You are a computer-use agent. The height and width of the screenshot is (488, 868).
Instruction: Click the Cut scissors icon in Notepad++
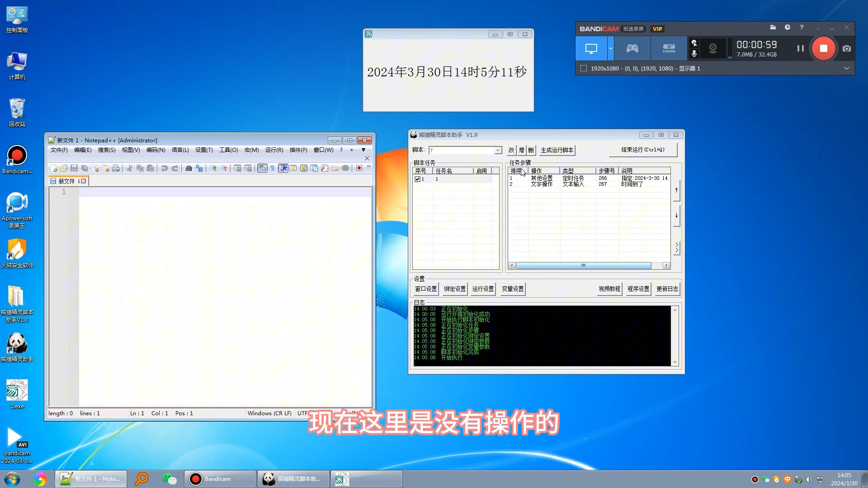(x=130, y=168)
